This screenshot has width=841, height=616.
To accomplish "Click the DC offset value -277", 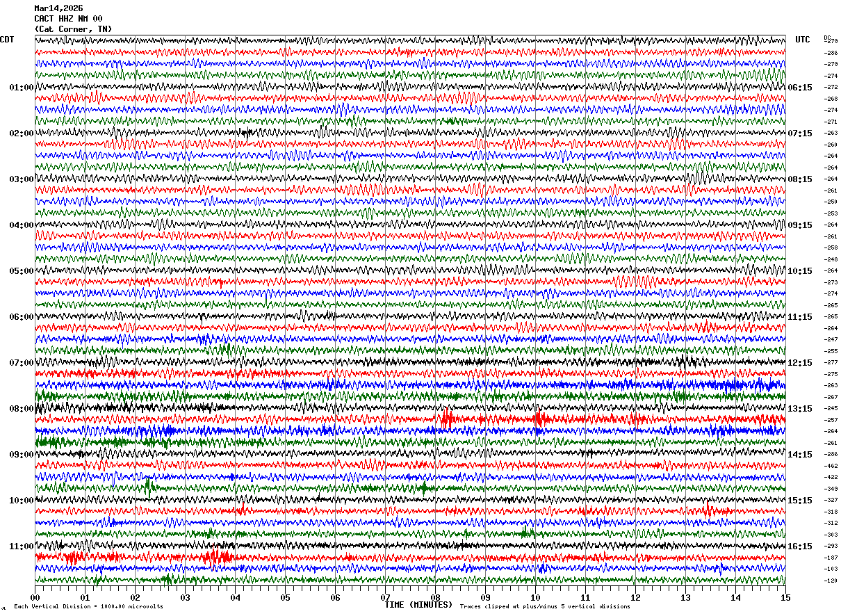I will click(x=831, y=362).
